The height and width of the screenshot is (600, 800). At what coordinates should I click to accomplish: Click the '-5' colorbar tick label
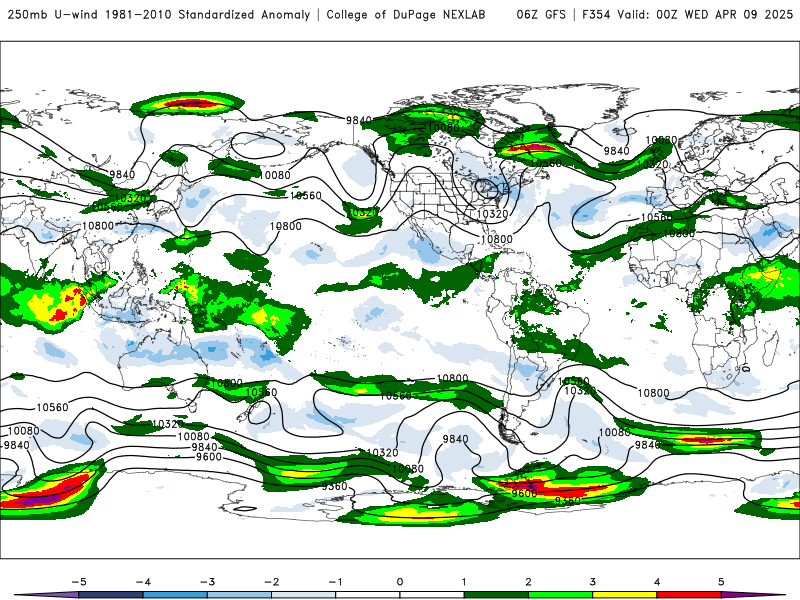pos(79,582)
